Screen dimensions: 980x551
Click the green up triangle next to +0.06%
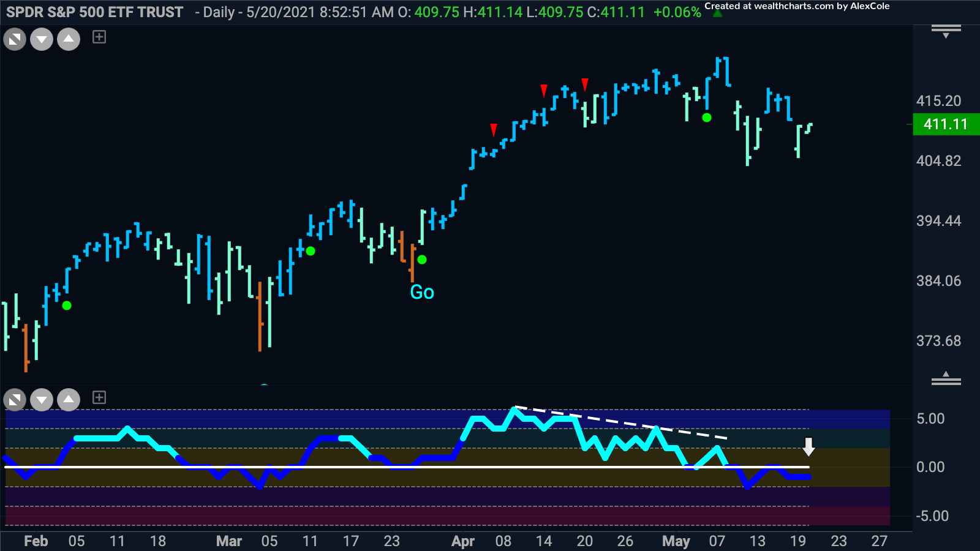click(x=718, y=13)
